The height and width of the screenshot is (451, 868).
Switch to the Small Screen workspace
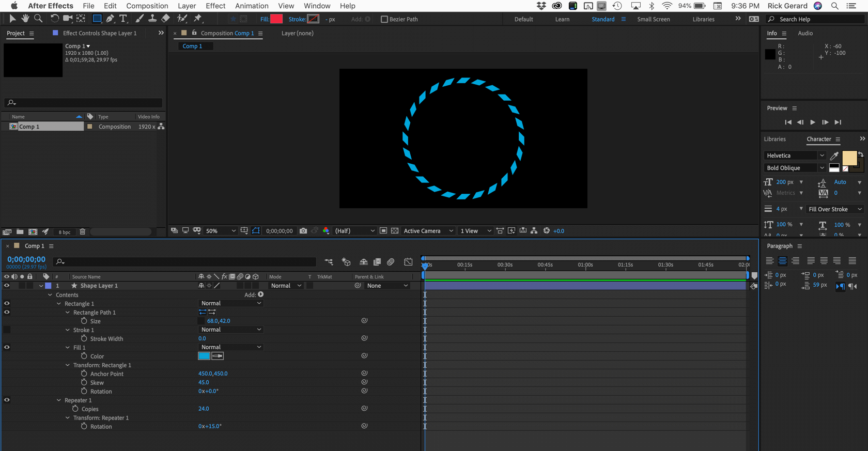click(653, 19)
